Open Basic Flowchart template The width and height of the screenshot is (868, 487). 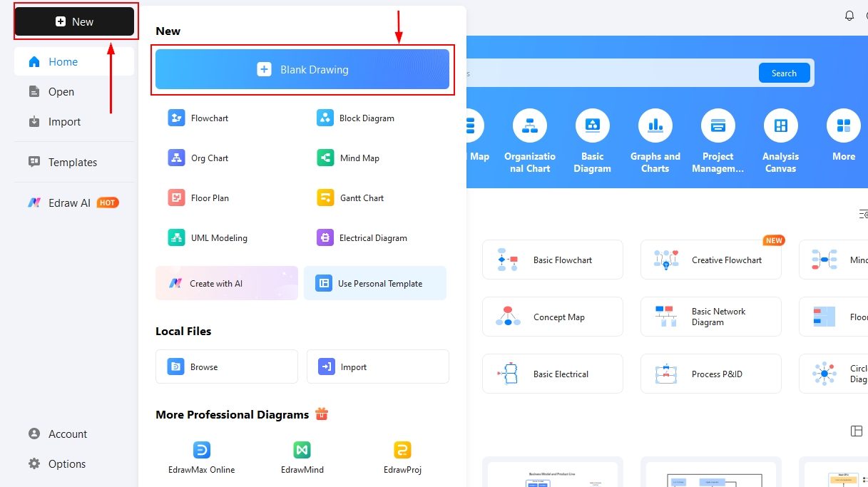click(553, 260)
